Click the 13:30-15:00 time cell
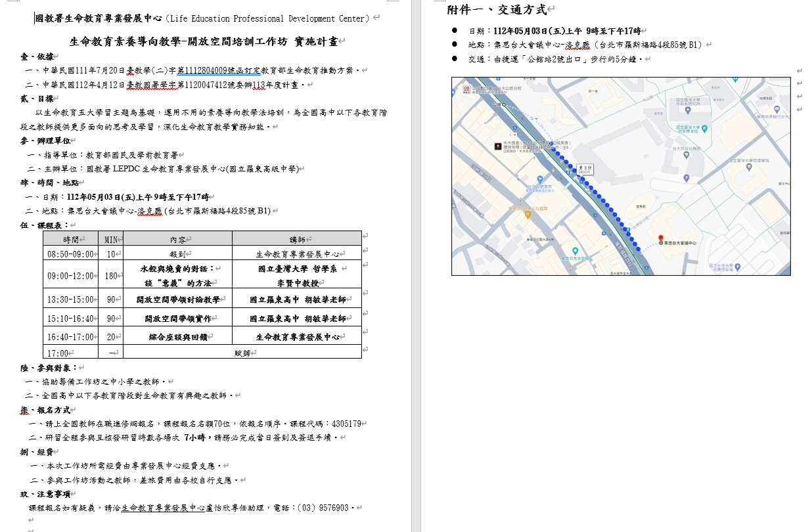This screenshot has width=812, height=532. pyautogui.click(x=70, y=299)
